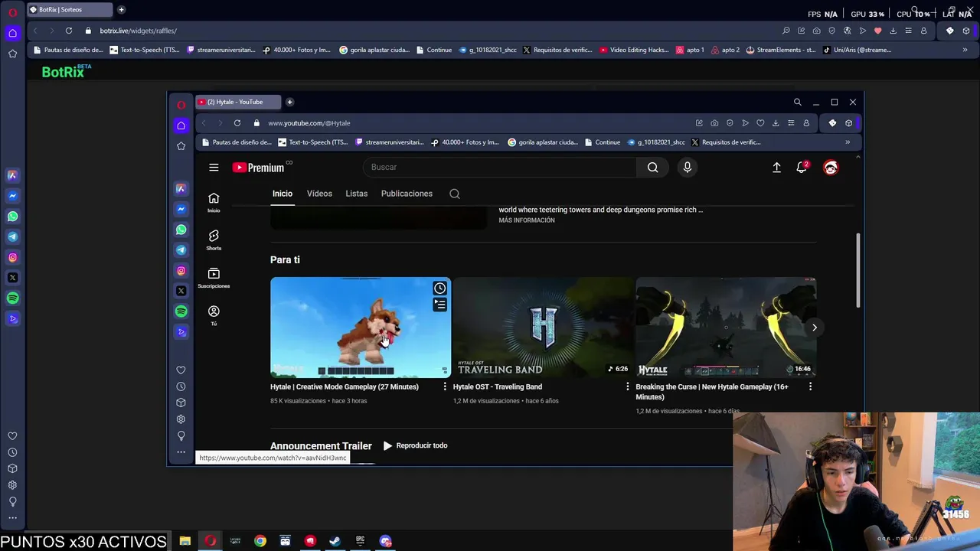980x551 pixels.
Task: Open Hytale Creative Mode Gameplay title link
Action: click(x=345, y=386)
